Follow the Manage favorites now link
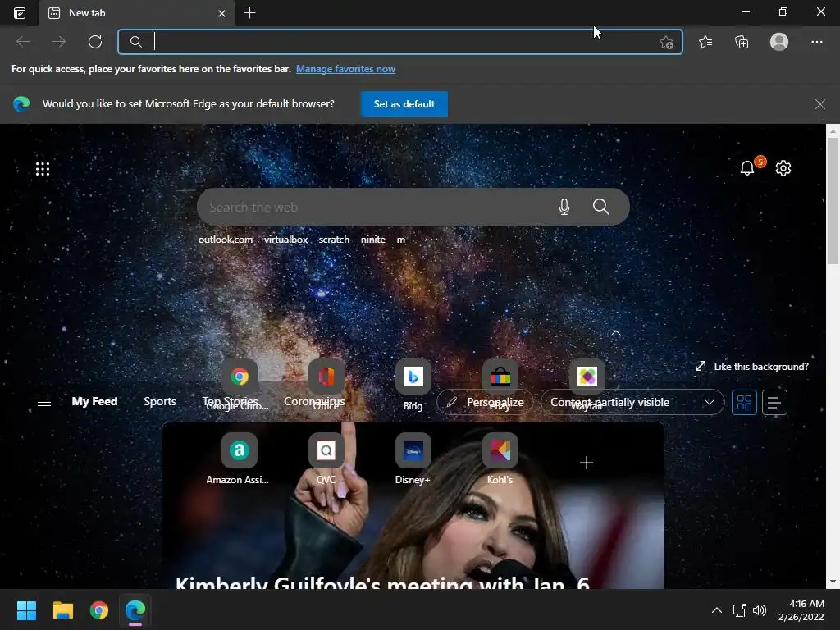Image resolution: width=840 pixels, height=630 pixels. click(345, 69)
